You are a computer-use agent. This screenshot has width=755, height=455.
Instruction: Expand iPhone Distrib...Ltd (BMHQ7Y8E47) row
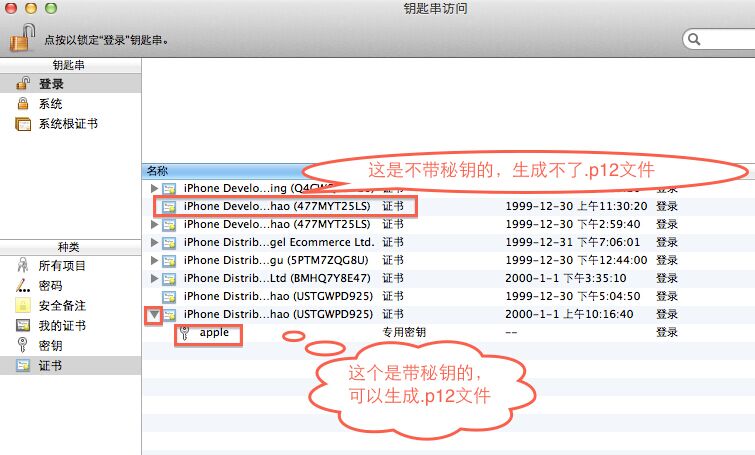pos(154,278)
